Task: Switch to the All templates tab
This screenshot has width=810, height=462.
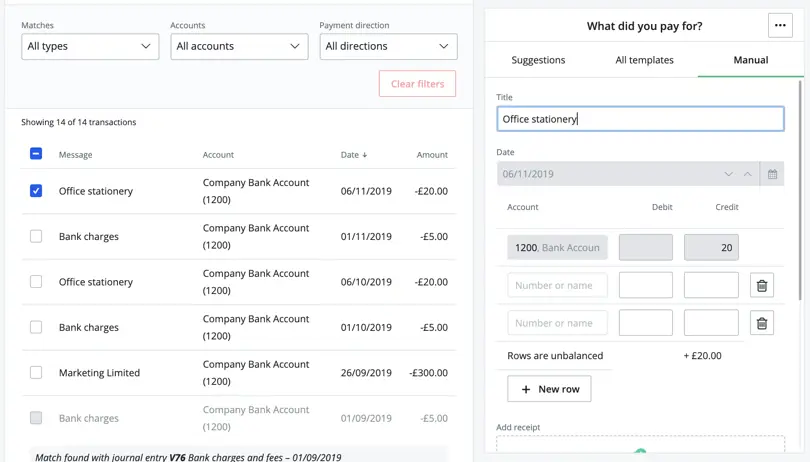Action: coord(644,60)
